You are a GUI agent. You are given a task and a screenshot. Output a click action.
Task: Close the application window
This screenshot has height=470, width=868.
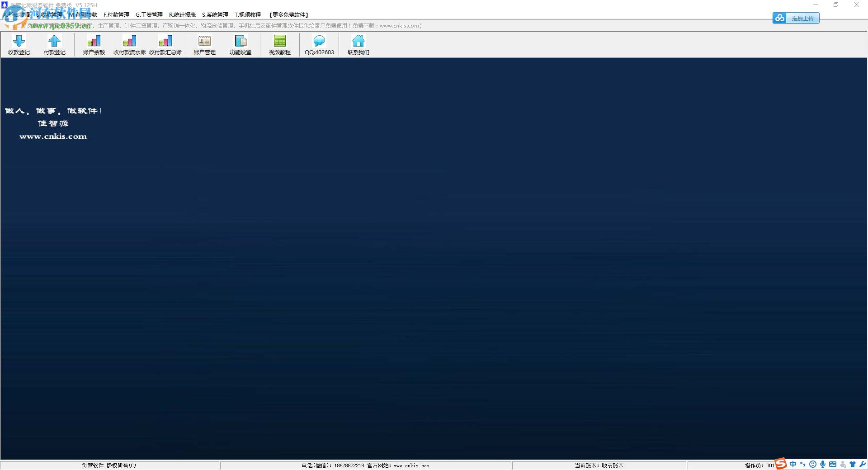856,5
